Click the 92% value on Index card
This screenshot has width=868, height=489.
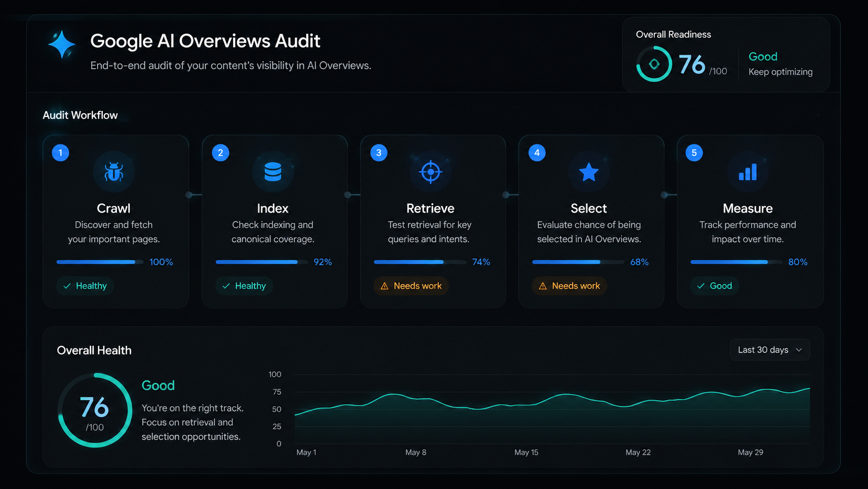tap(322, 262)
